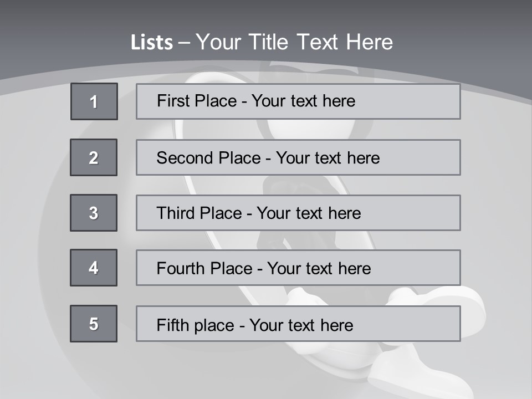
Task: Click the number 3 square
Action: point(94,213)
